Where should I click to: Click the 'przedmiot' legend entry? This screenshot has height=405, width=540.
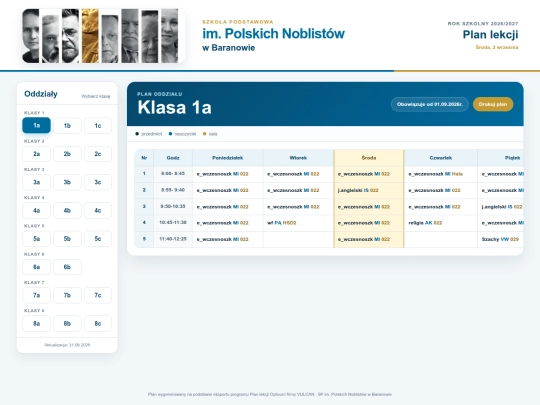[x=149, y=134]
